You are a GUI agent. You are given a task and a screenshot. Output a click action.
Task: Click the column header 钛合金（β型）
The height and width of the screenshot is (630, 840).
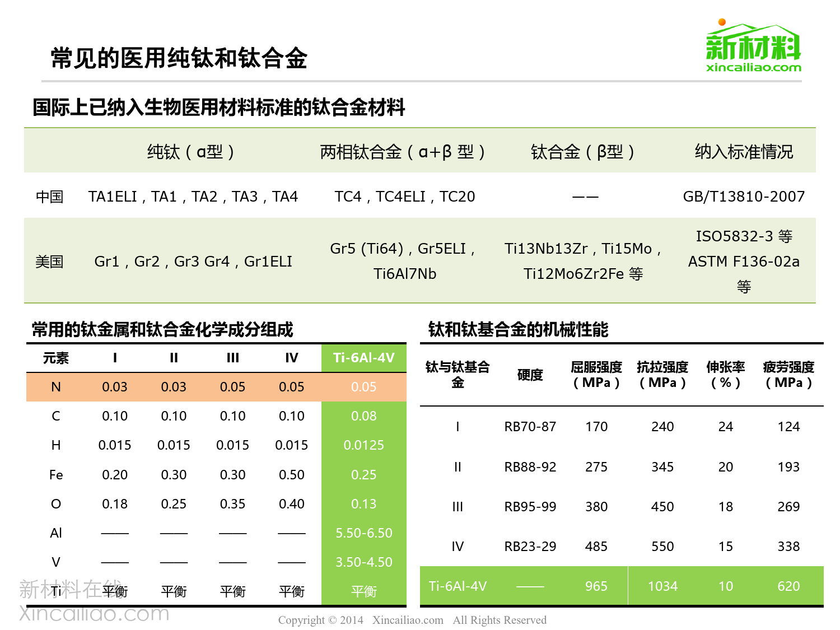pyautogui.click(x=582, y=152)
